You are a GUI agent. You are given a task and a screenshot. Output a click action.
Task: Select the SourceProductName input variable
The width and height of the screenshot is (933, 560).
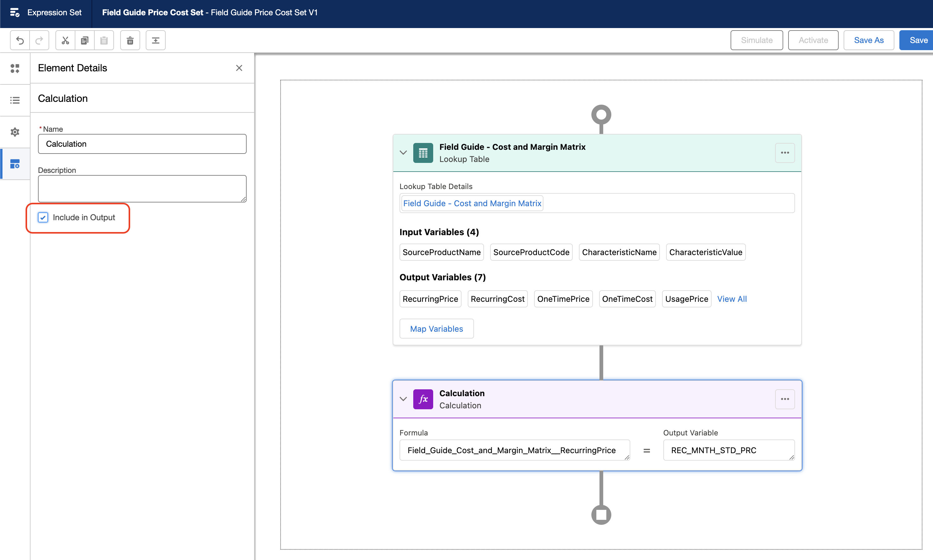[x=441, y=252]
